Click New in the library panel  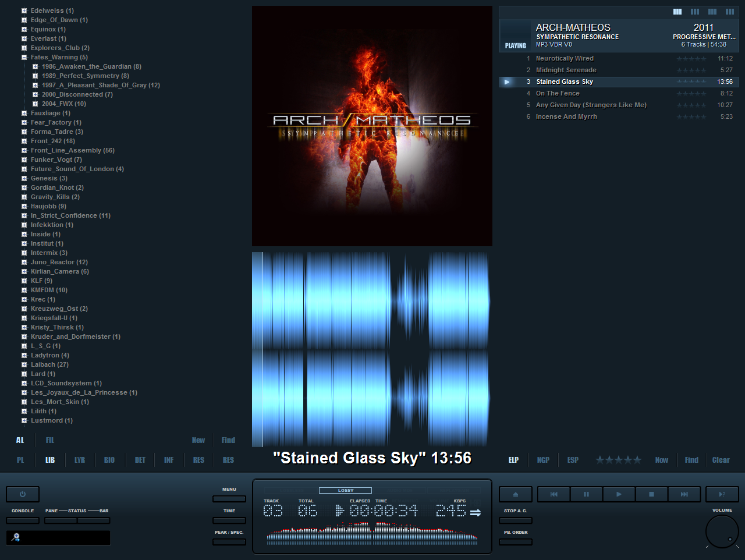pyautogui.click(x=198, y=441)
